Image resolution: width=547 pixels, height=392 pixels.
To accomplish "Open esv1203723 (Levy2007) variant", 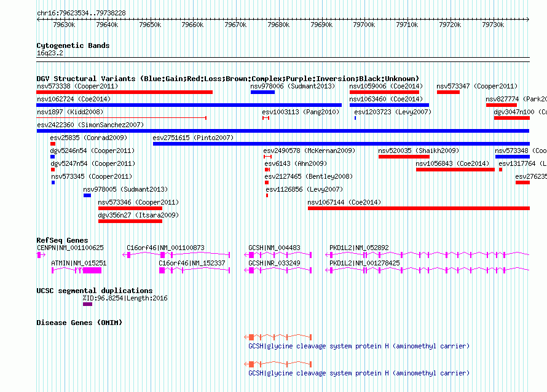I will click(x=393, y=112).
